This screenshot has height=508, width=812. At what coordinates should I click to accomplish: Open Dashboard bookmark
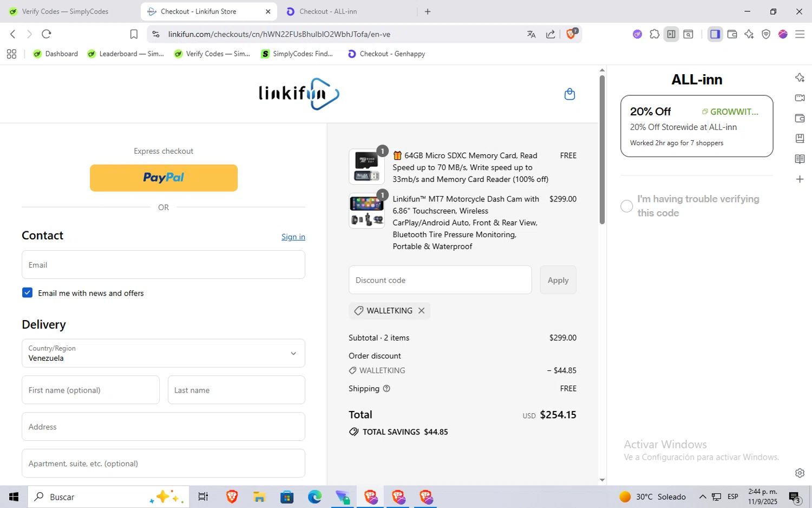56,54
